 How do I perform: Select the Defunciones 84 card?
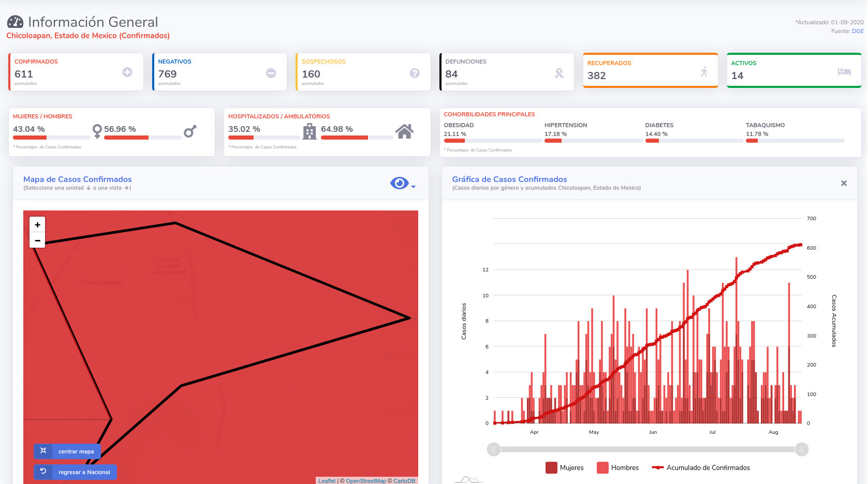pos(507,72)
